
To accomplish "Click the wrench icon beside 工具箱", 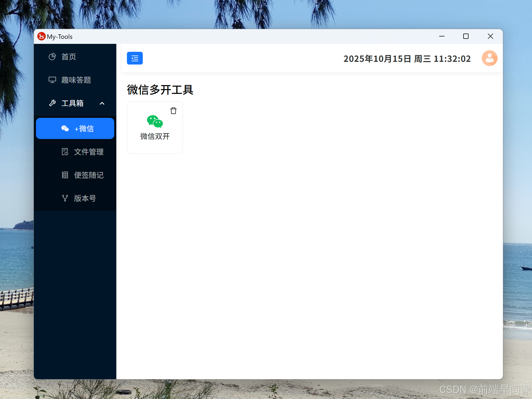I will [52, 103].
